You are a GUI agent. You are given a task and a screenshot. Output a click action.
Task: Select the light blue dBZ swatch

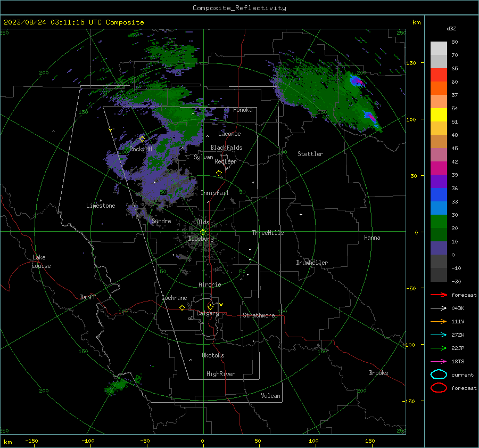click(439, 208)
